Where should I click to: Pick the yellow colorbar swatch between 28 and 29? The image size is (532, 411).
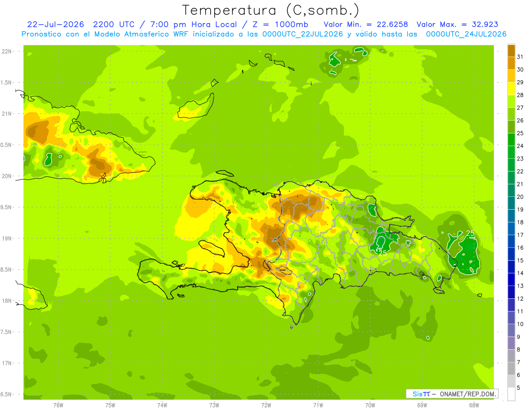511,89
